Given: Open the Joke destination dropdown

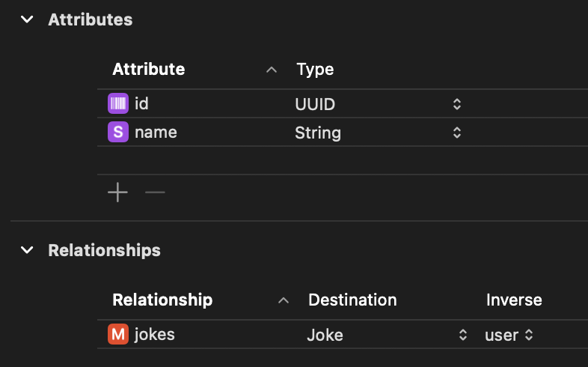Looking at the screenshot, I should (x=463, y=335).
